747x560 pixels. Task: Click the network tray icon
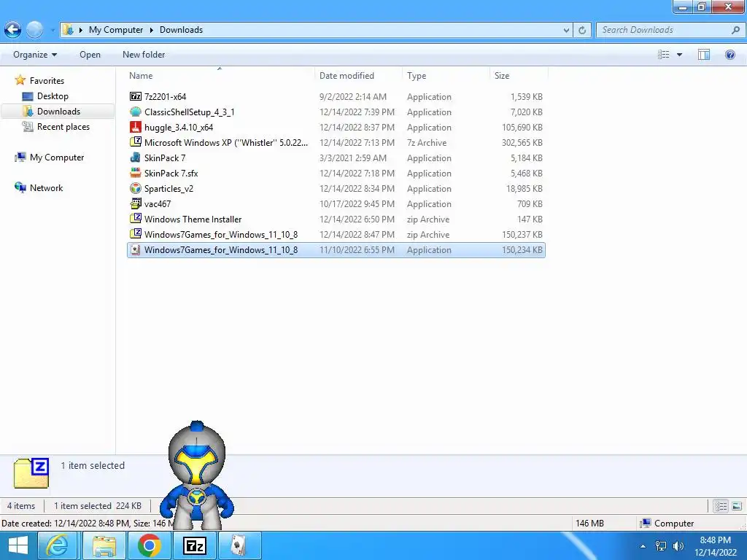(x=661, y=546)
